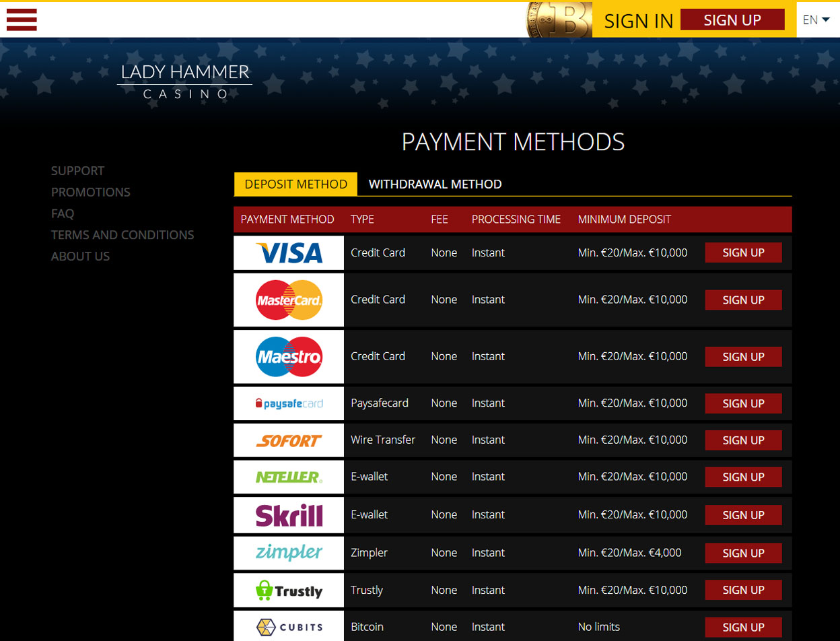
Task: Open Terms and Conditions in sidebar
Action: (123, 235)
